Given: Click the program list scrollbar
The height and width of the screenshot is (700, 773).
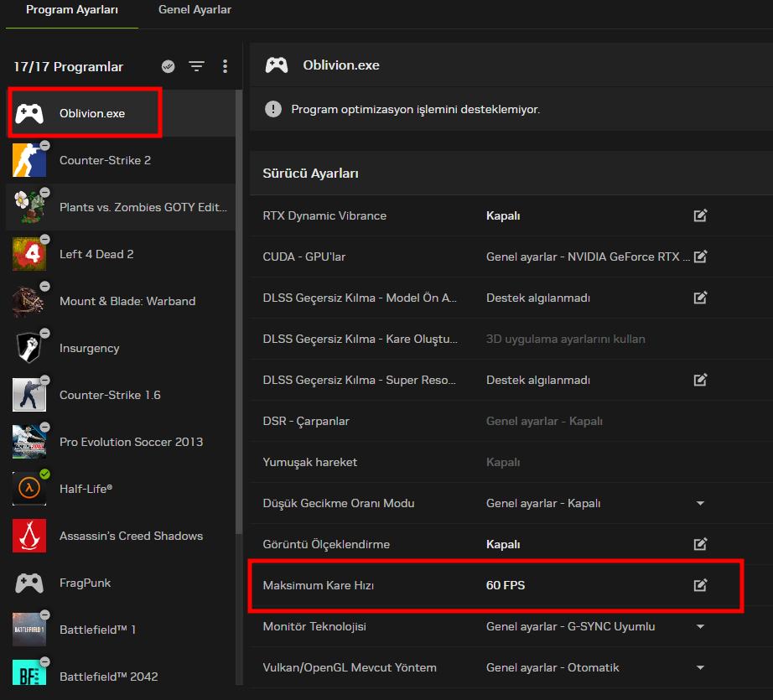Looking at the screenshot, I should (x=239, y=312).
